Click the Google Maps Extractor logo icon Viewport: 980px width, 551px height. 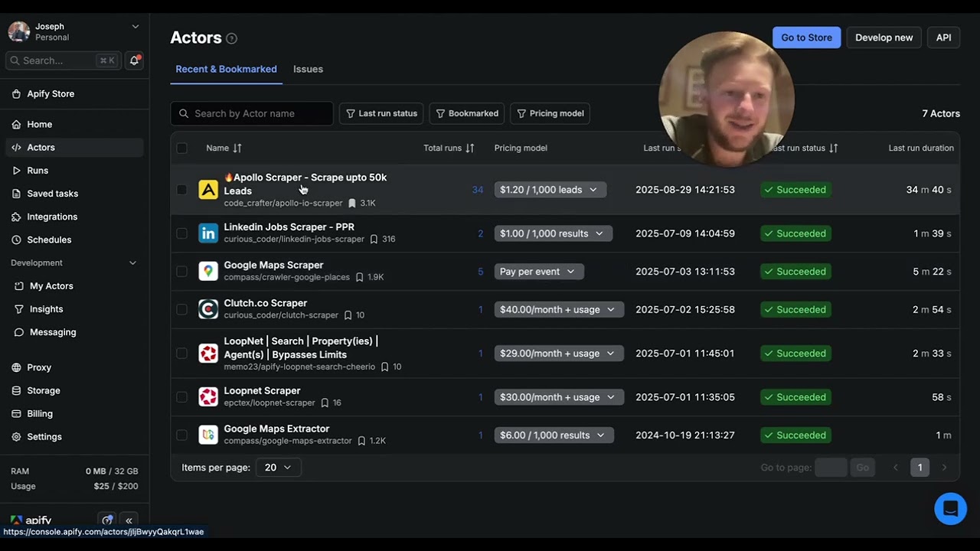[x=208, y=435]
